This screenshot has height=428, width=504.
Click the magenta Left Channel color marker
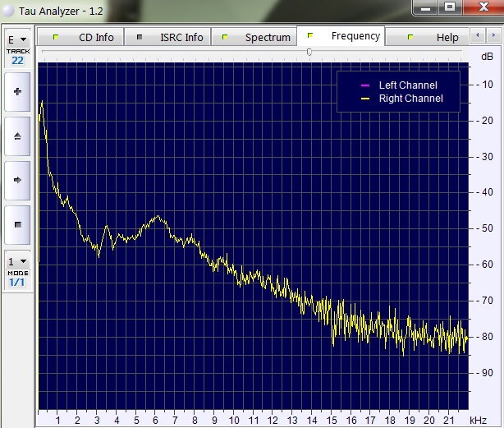(x=365, y=85)
